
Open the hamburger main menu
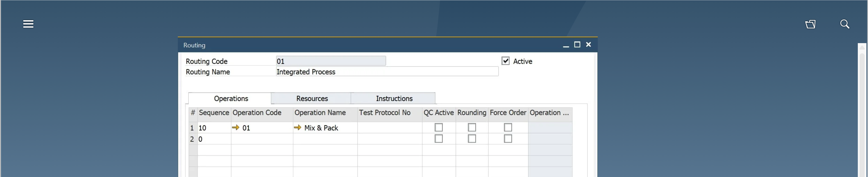point(28,24)
